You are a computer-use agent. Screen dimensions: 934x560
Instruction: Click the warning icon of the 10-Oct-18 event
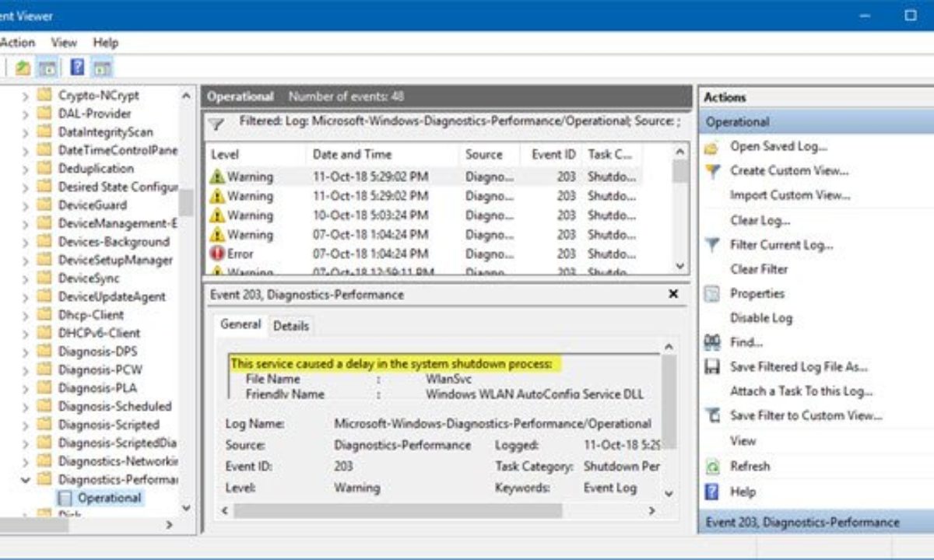[217, 215]
